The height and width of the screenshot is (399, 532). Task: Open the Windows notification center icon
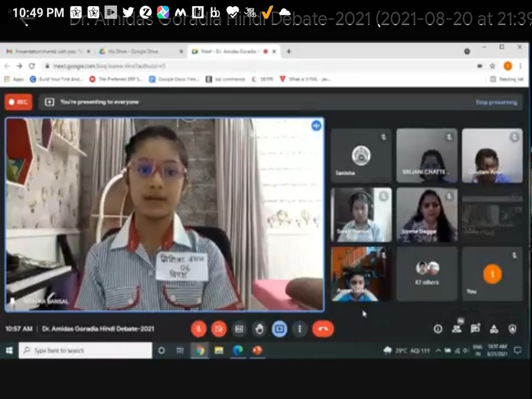(x=518, y=350)
